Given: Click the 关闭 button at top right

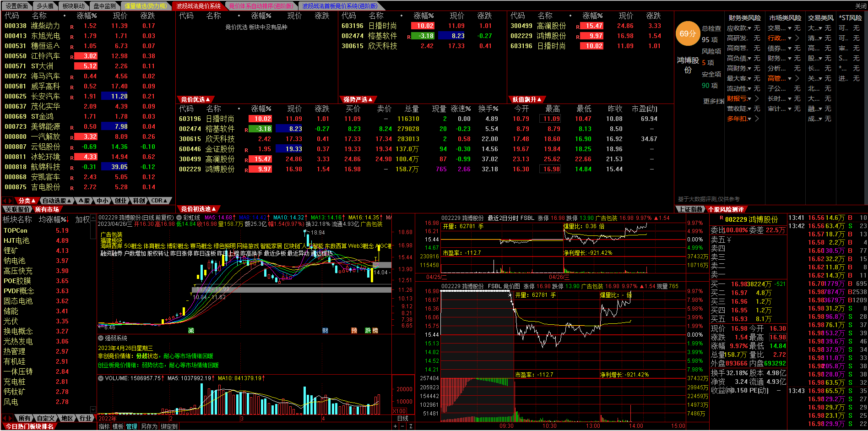Looking at the screenshot, I should point(861,6).
